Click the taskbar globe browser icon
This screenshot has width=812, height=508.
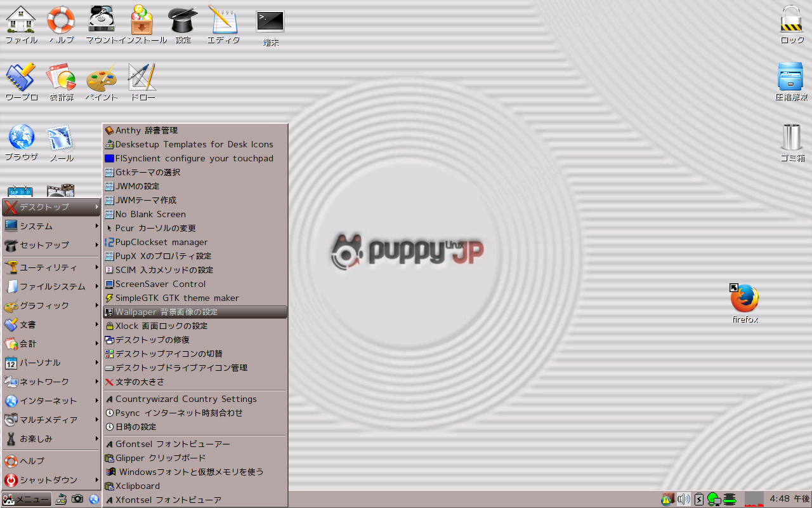point(95,499)
